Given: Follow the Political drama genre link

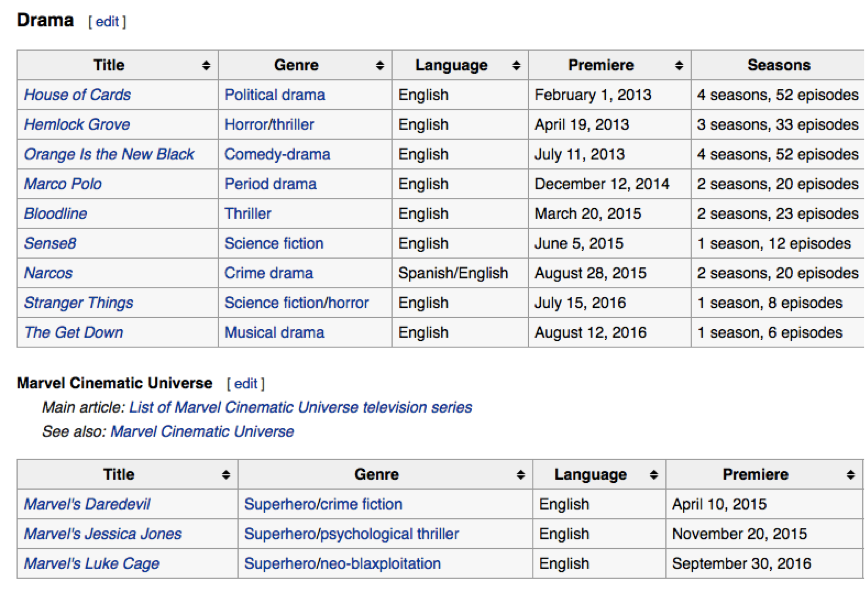Looking at the screenshot, I should [275, 95].
